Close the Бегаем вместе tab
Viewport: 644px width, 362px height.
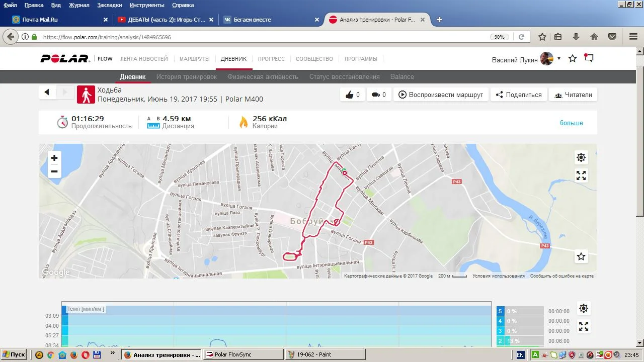click(x=317, y=20)
